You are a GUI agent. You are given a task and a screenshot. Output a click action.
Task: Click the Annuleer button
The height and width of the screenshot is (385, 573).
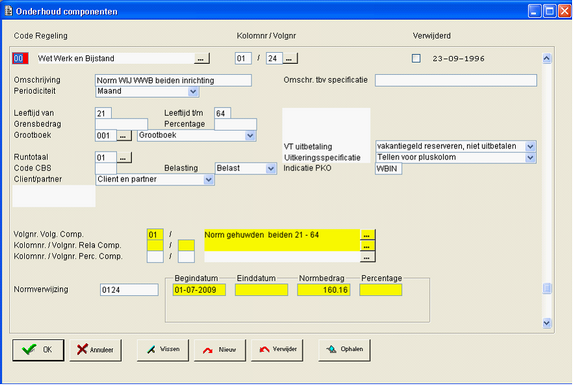95,350
